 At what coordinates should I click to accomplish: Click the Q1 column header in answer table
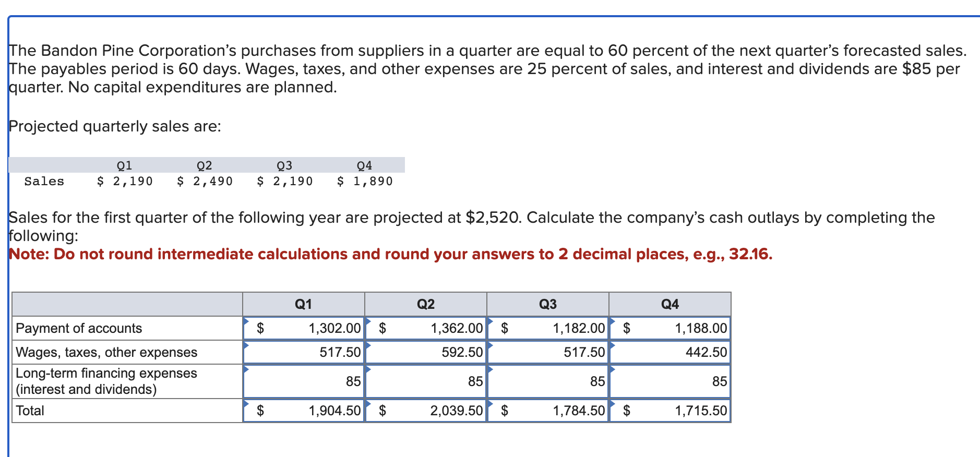point(304,304)
